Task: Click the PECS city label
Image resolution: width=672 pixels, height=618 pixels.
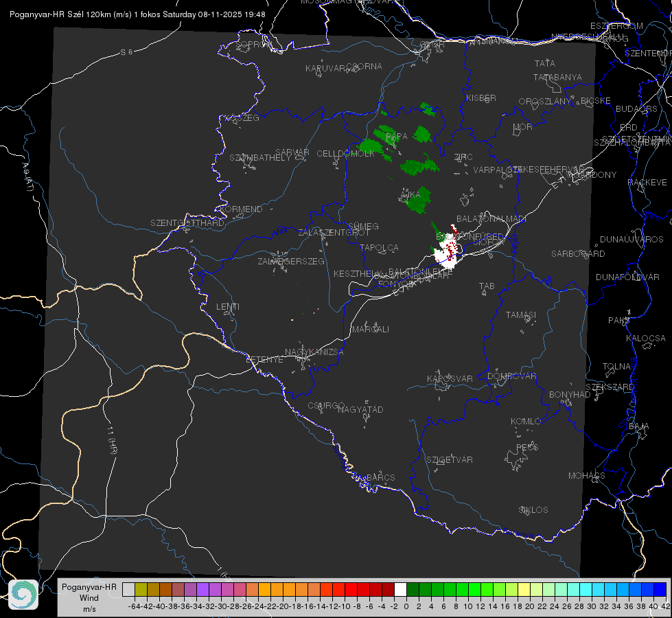Action: [526, 447]
